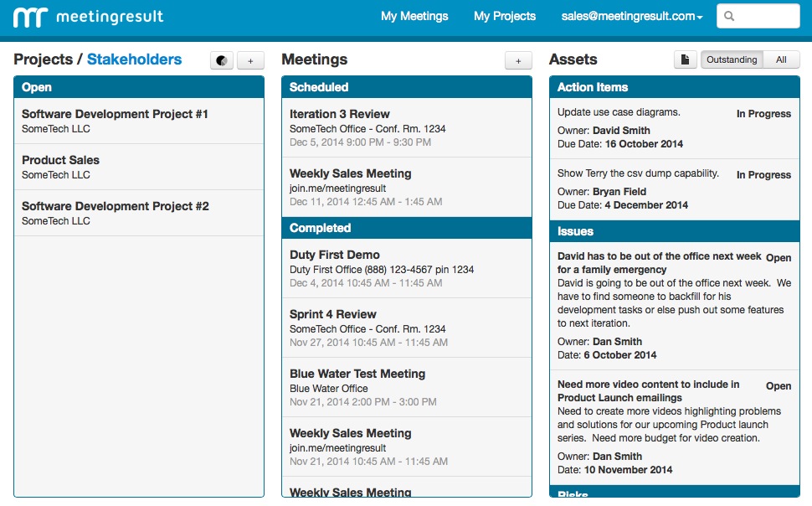
Task: Add a new meeting with plus button
Action: [518, 60]
